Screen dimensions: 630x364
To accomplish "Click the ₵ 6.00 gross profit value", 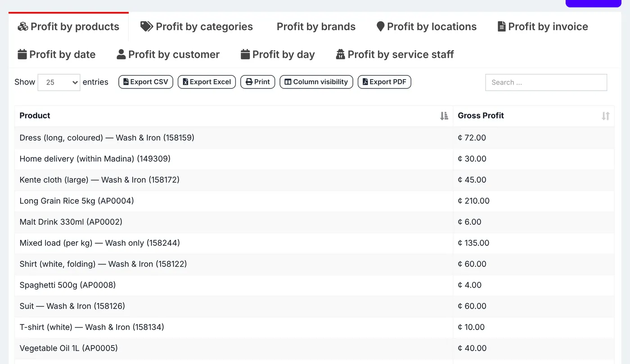I will [469, 222].
